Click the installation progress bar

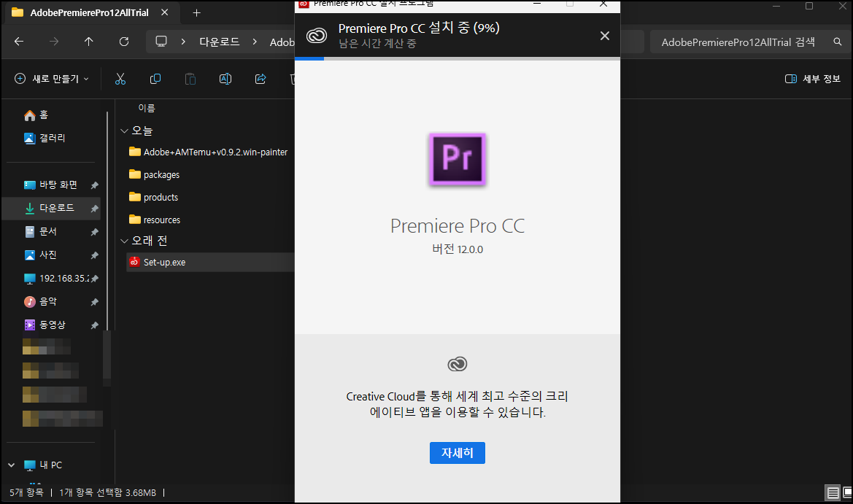pos(457,58)
